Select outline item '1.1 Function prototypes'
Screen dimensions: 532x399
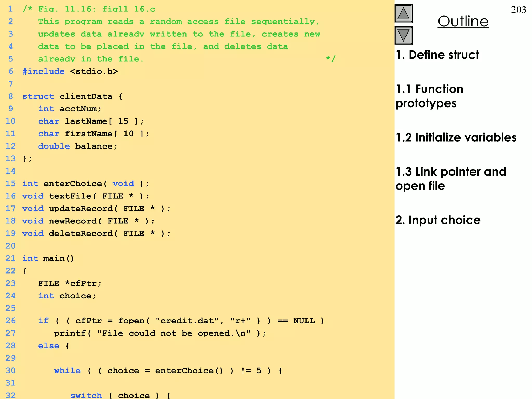click(x=429, y=96)
